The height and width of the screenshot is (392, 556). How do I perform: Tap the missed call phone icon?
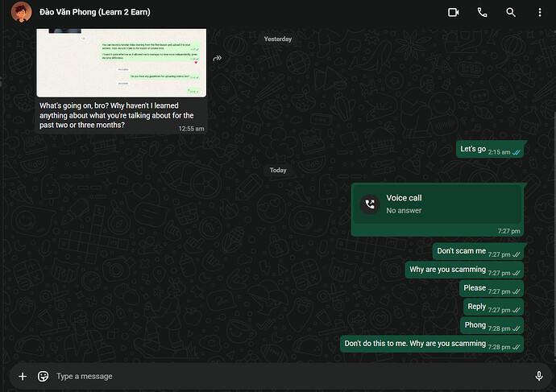tap(370, 204)
